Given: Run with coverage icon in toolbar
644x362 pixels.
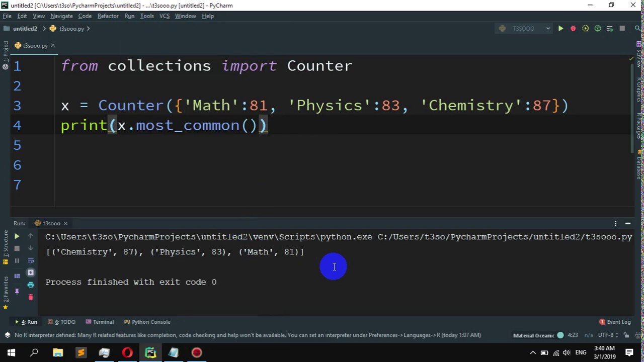Looking at the screenshot, I should (585, 29).
